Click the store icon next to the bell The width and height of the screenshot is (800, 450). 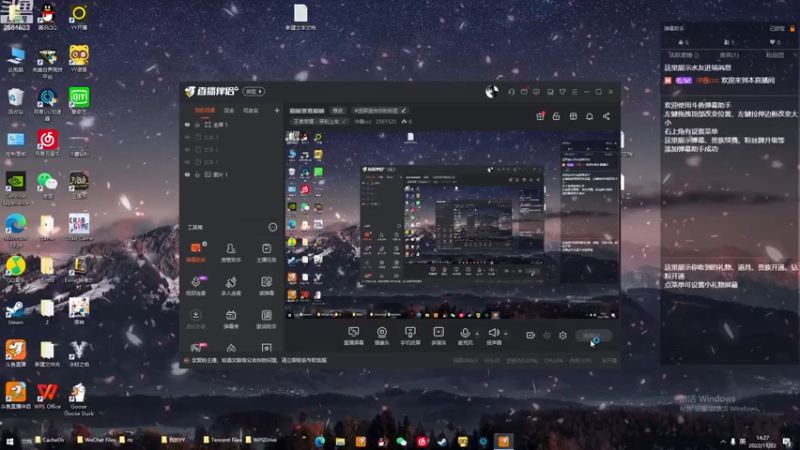[573, 116]
